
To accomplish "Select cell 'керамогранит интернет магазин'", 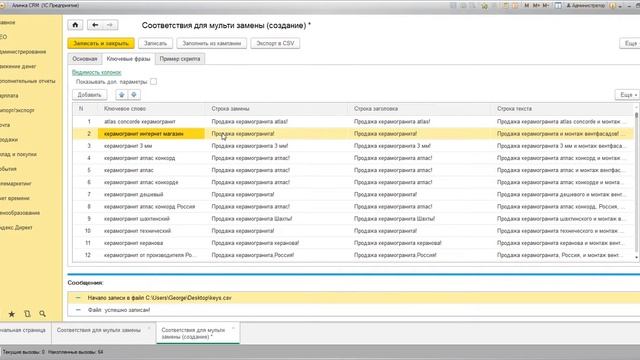I will pyautogui.click(x=151, y=133).
